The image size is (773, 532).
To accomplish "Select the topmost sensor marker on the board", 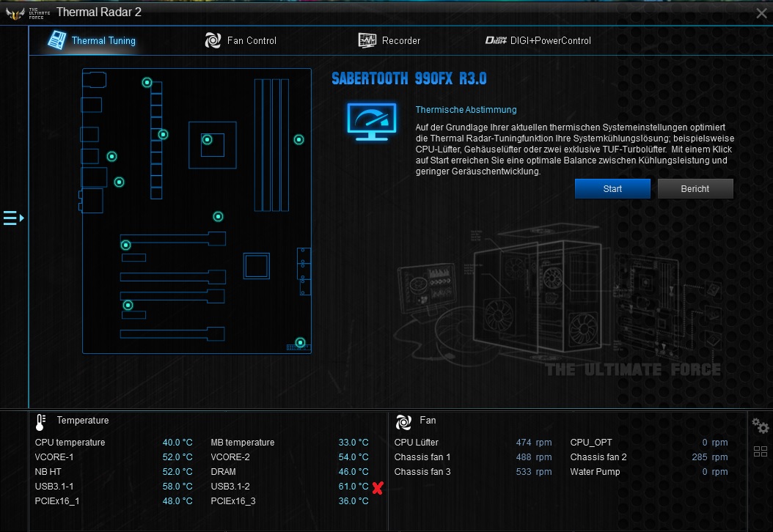I will [147, 82].
